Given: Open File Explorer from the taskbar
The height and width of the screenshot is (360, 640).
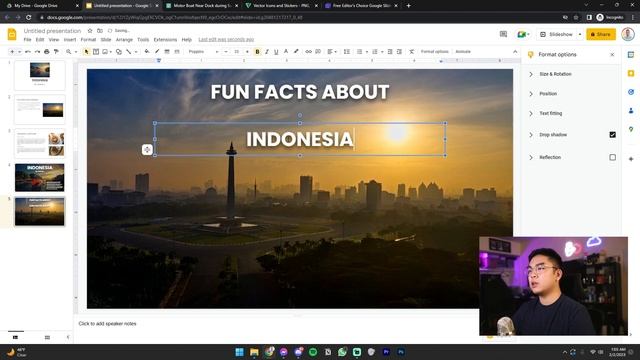Looking at the screenshot, I should (254, 352).
